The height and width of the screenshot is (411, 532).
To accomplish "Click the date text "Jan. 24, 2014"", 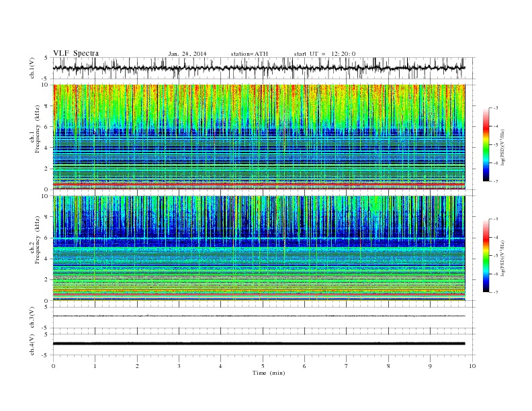I will coord(187,54).
